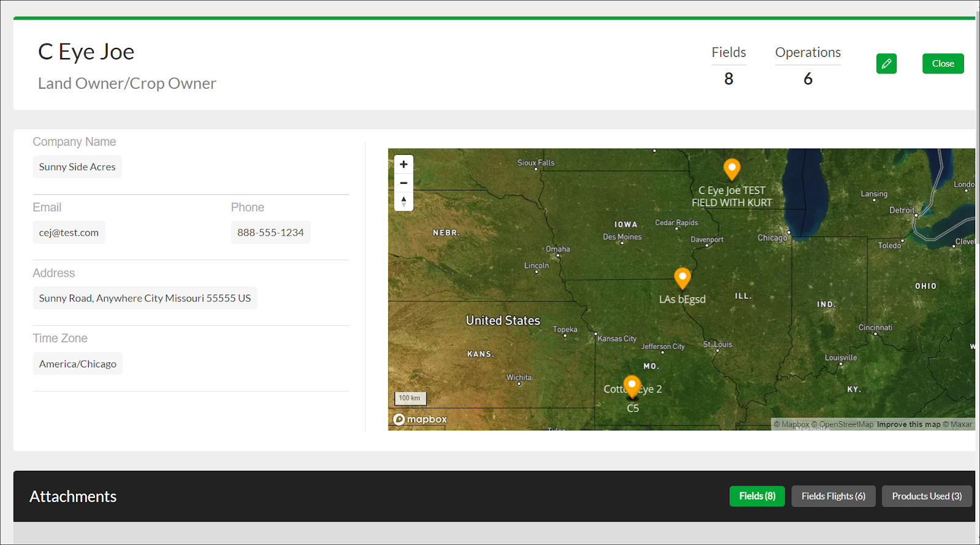Click the Operations count heading
Viewport: 980px width, 545px height.
(808, 53)
